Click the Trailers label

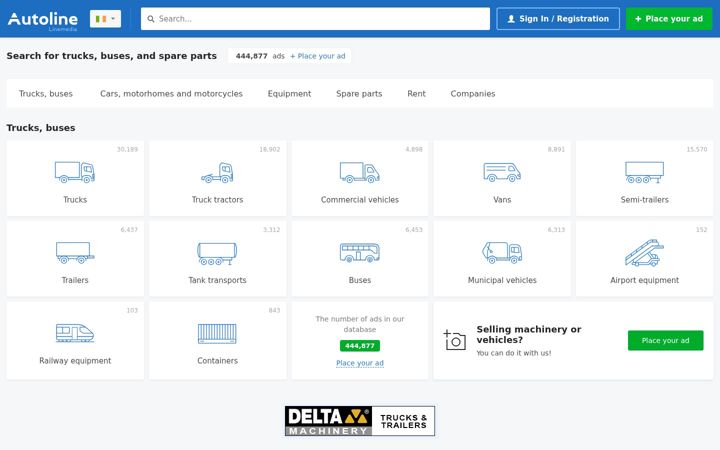coord(75,280)
